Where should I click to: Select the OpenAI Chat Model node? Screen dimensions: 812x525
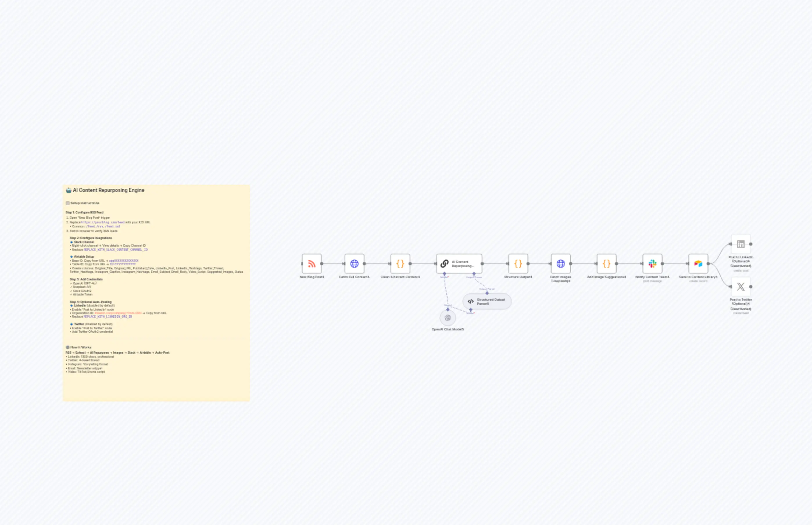pos(448,318)
